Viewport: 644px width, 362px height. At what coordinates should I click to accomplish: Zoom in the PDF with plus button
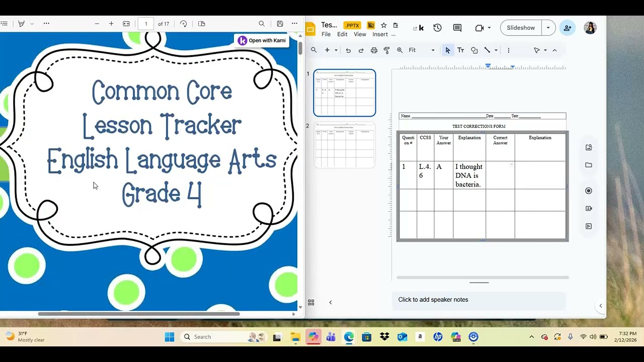[x=111, y=24]
